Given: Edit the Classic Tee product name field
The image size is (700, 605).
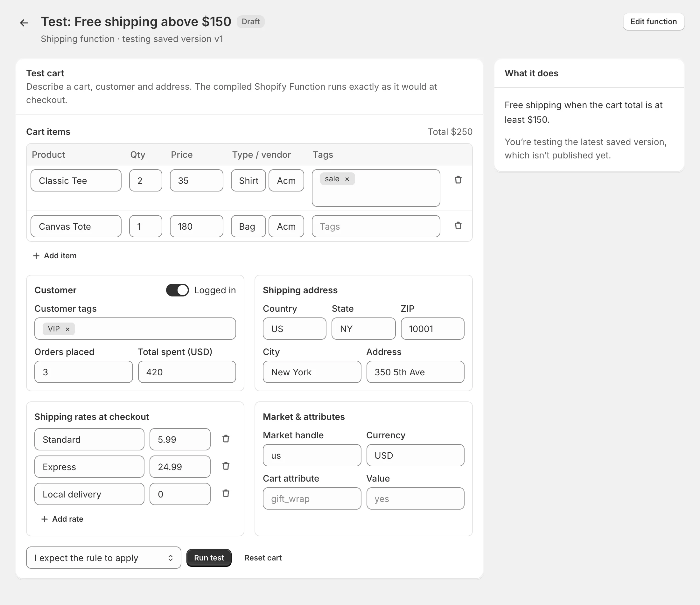Looking at the screenshot, I should pos(76,180).
